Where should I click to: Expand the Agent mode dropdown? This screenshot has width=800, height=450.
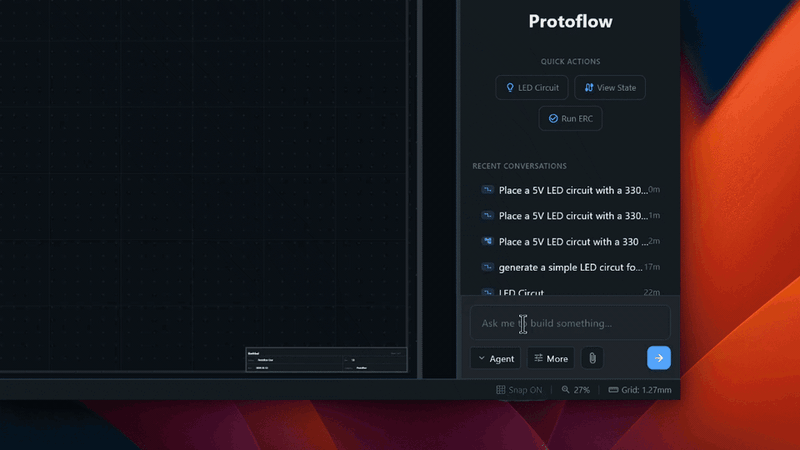[x=495, y=358]
